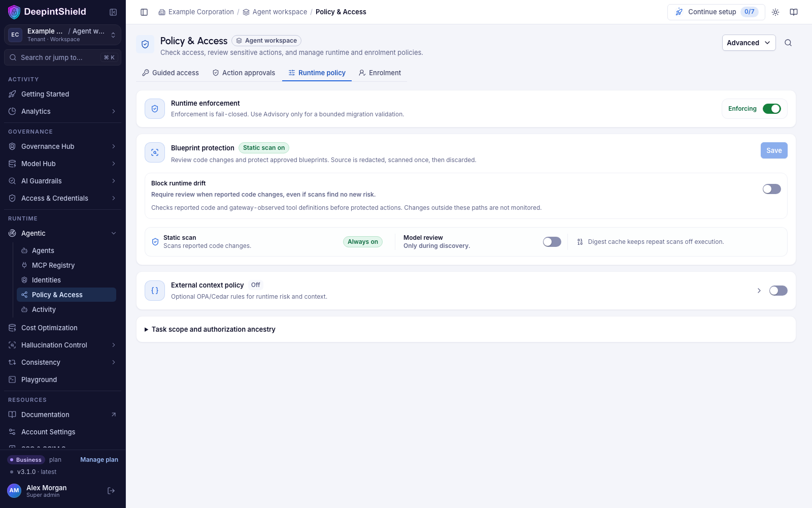Click the Continue setup button
The width and height of the screenshot is (812, 508).
point(716,12)
